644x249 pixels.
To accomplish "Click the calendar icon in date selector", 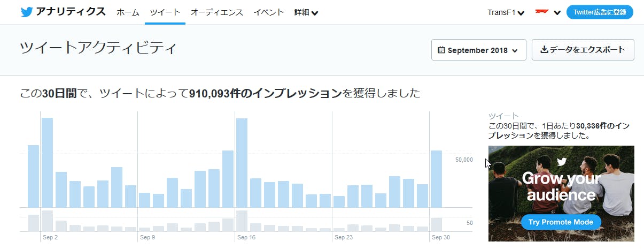I will click(x=441, y=50).
